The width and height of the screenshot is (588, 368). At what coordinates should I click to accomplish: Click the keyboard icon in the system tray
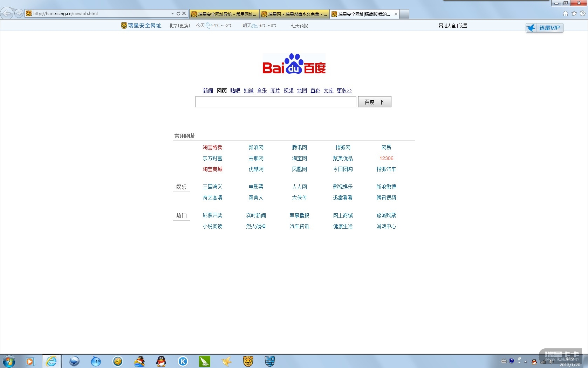(504, 361)
